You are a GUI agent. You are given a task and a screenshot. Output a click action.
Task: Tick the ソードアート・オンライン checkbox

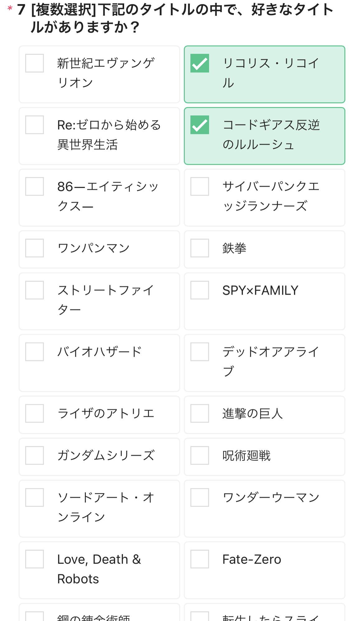[35, 497]
